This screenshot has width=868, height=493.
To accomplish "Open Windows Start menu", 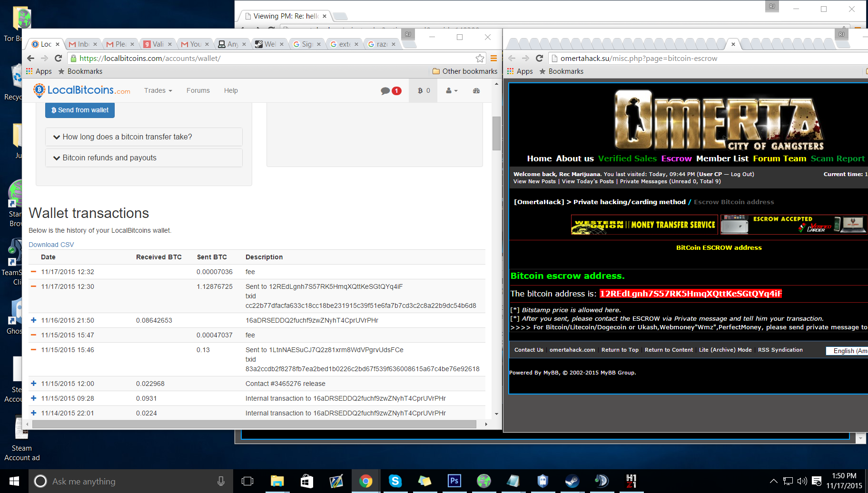I will click(x=14, y=481).
